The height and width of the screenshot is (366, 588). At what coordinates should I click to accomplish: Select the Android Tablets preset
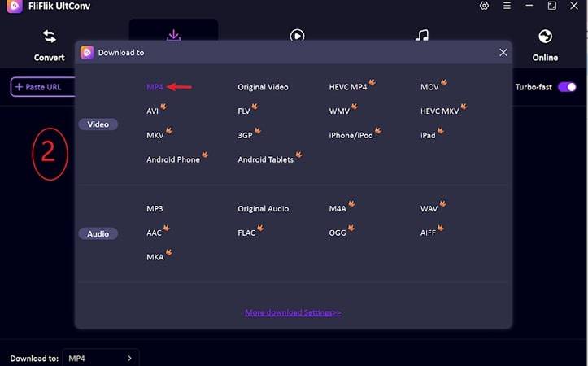[x=265, y=159]
